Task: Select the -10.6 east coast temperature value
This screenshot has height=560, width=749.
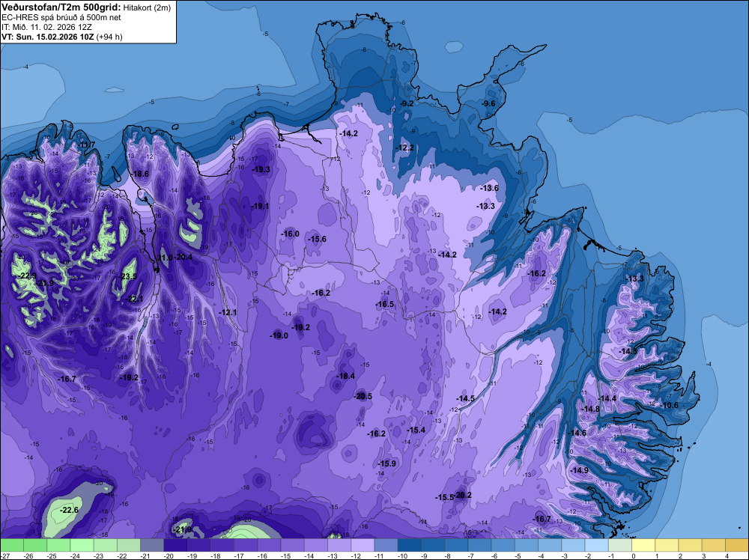Action: pos(669,405)
